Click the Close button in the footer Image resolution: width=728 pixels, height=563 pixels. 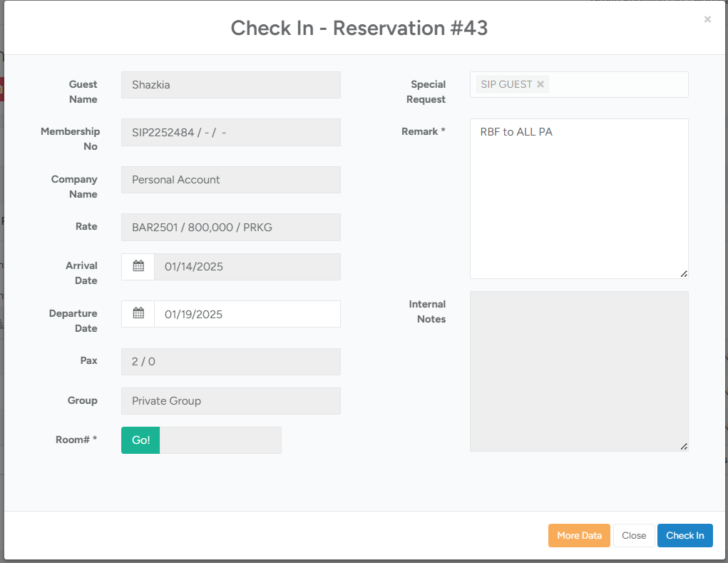click(633, 535)
